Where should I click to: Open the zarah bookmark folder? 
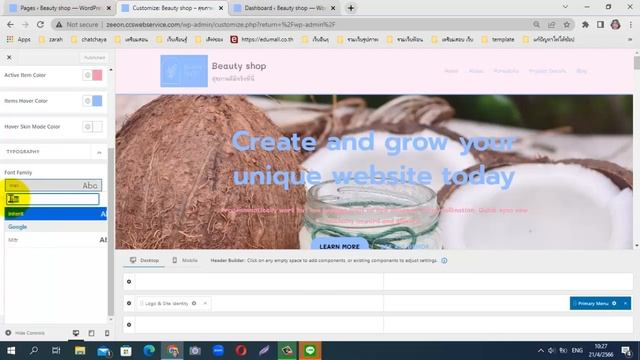pyautogui.click(x=51, y=40)
